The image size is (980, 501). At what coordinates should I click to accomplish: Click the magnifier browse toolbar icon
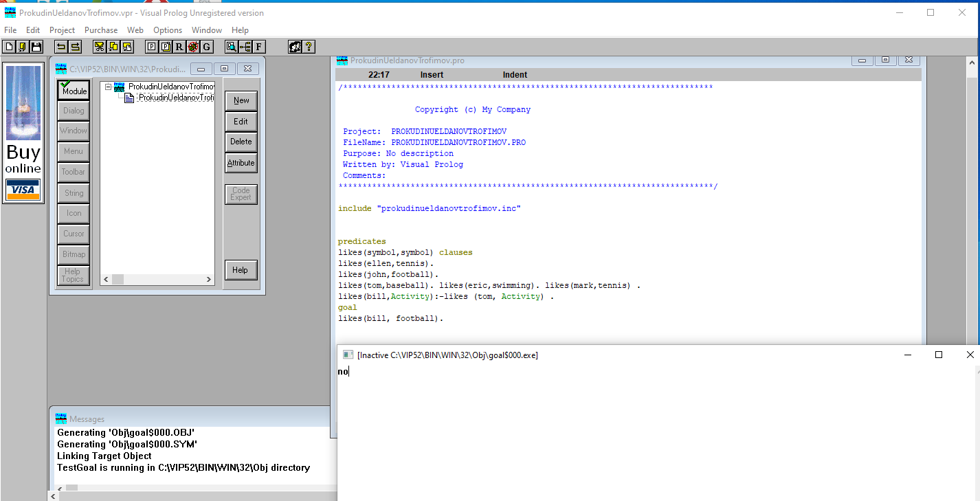pos(232,47)
